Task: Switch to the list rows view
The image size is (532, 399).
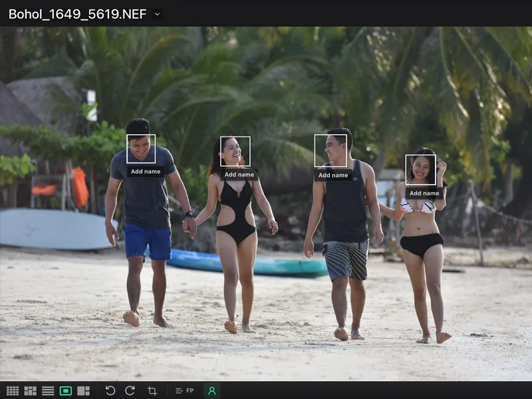Action: 48,391
